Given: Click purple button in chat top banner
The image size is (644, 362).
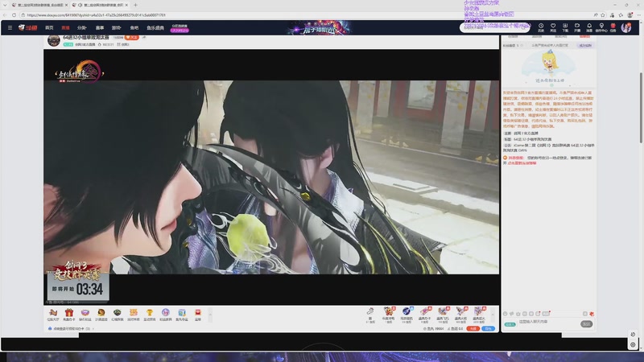Looking at the screenshot, I should point(585,45).
